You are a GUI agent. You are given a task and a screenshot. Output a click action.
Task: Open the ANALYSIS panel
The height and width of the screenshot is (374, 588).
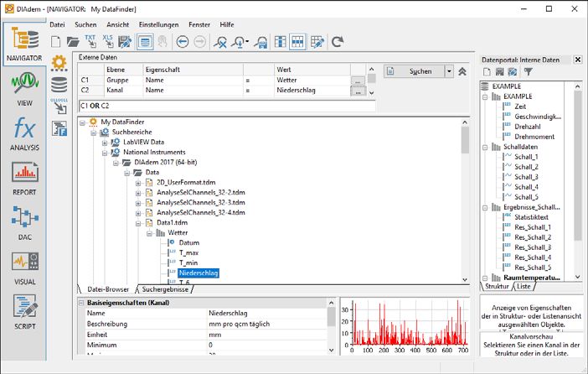tap(24, 134)
